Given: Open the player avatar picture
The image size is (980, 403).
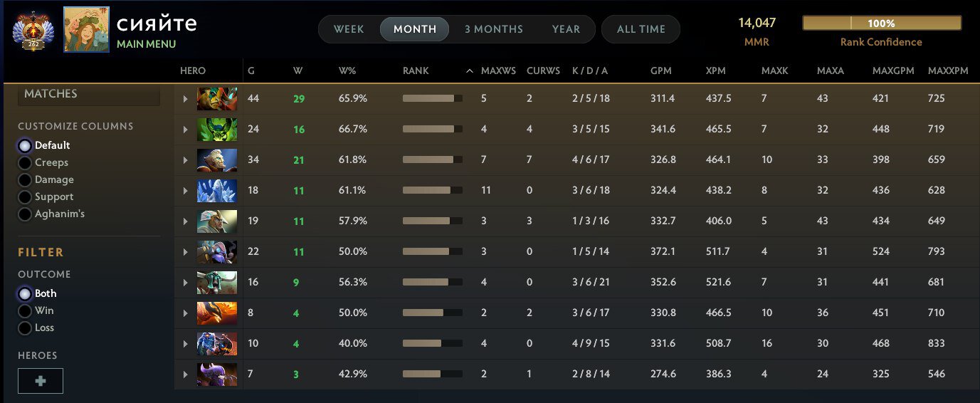Looking at the screenshot, I should pyautogui.click(x=86, y=30).
